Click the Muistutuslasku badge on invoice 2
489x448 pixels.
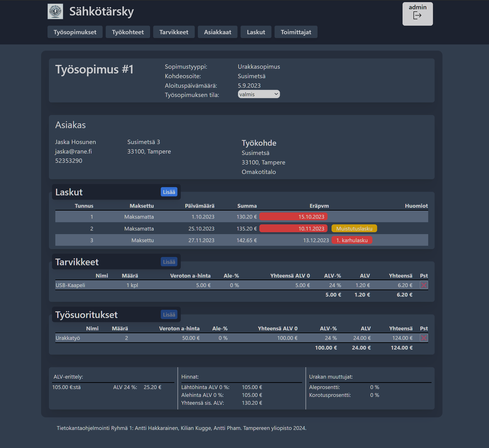pyautogui.click(x=354, y=228)
